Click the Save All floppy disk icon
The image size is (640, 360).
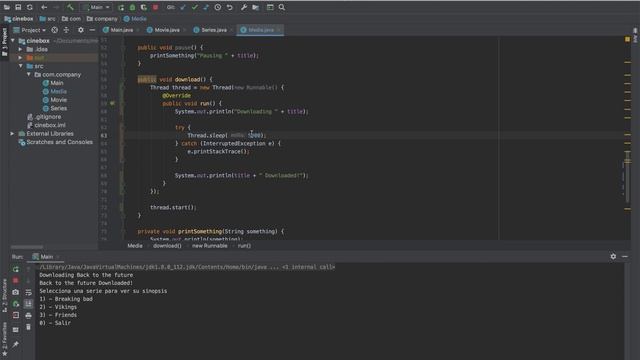pos(18,7)
